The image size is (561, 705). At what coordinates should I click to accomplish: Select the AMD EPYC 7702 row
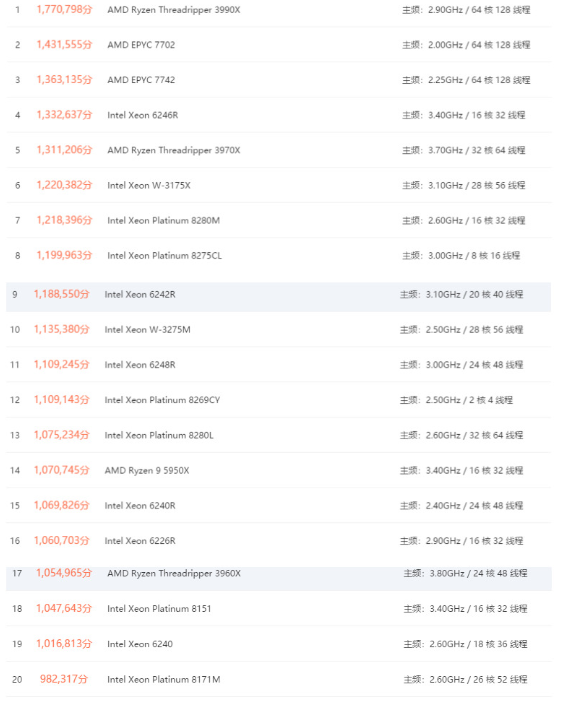tap(279, 45)
